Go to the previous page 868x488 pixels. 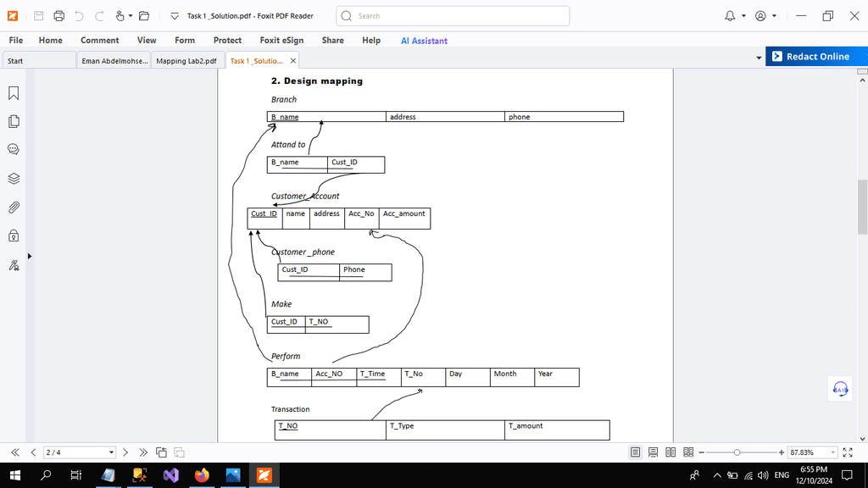[x=33, y=452]
